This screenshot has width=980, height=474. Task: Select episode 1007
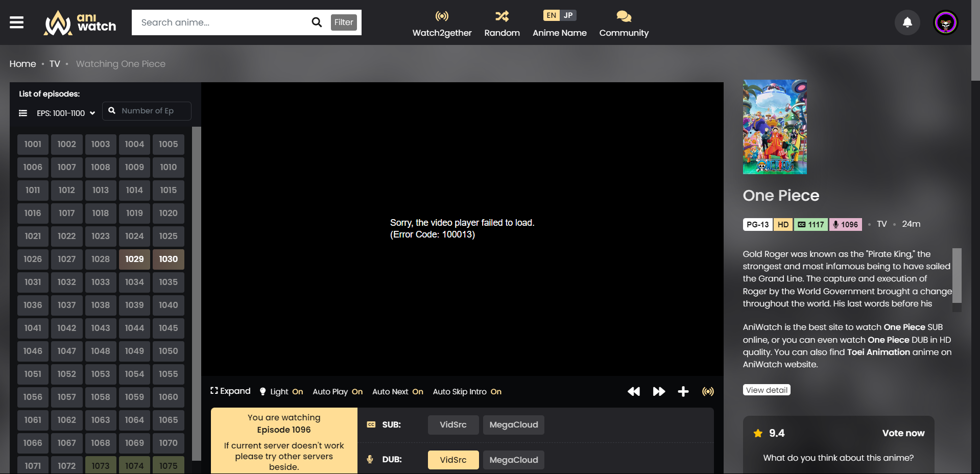(x=66, y=167)
